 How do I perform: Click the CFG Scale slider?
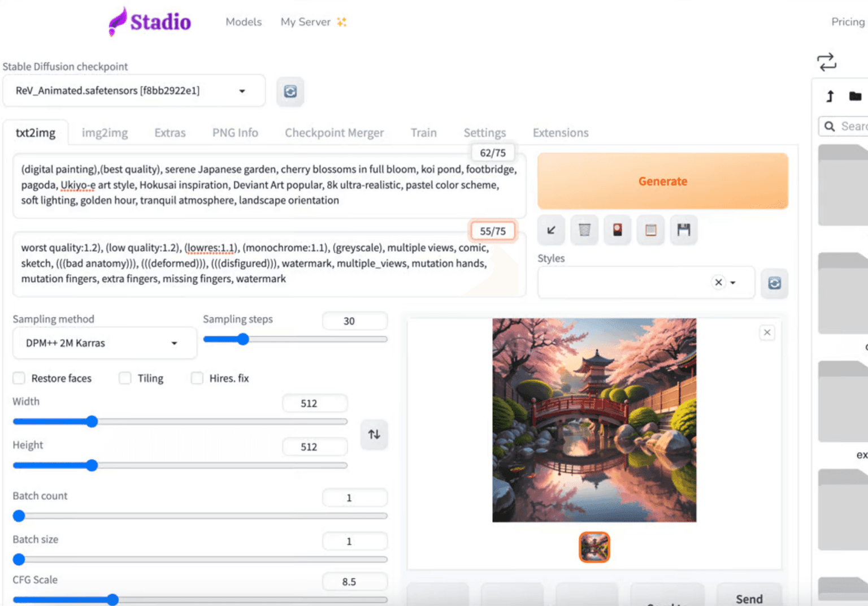(200, 600)
